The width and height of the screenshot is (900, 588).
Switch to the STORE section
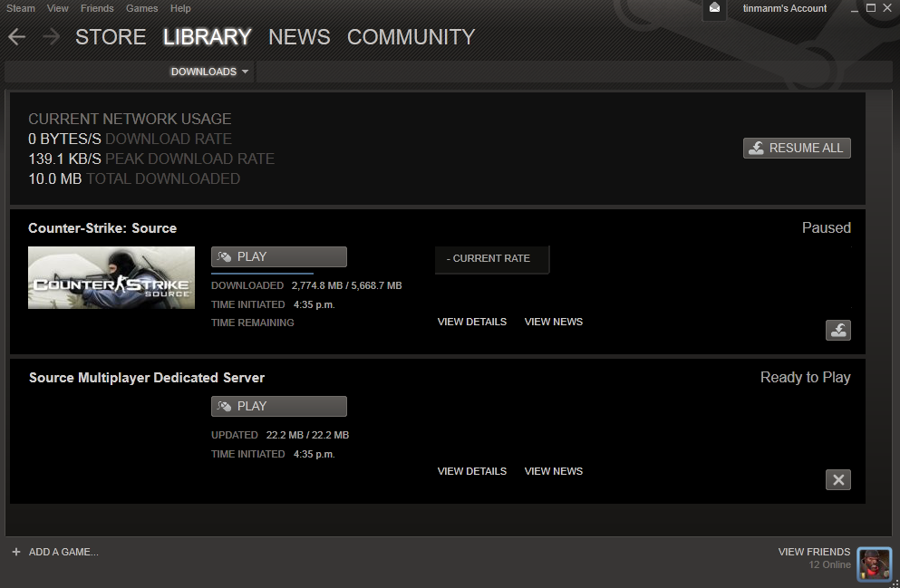111,37
